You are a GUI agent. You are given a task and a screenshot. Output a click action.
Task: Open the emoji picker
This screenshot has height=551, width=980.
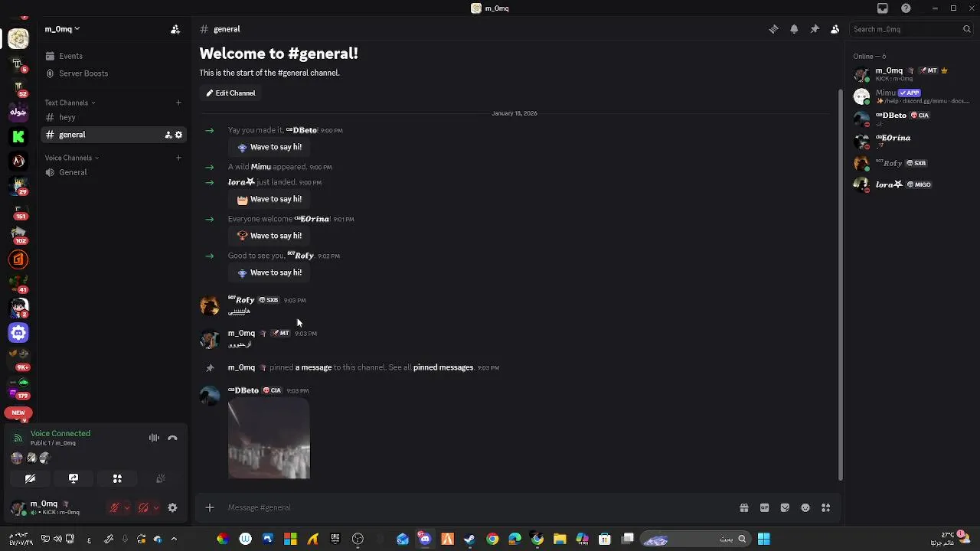[x=805, y=507]
